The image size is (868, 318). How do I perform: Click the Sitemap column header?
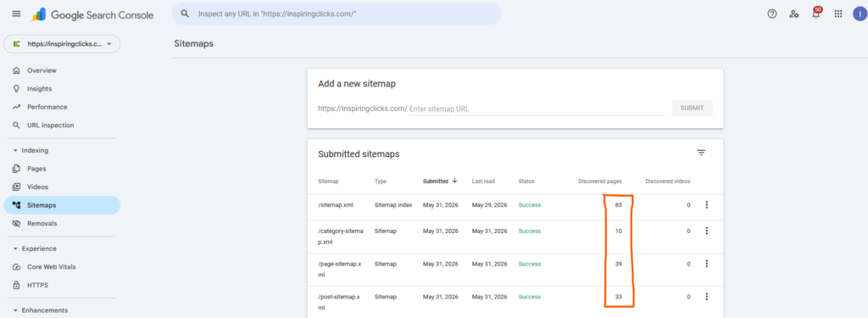pyautogui.click(x=328, y=181)
